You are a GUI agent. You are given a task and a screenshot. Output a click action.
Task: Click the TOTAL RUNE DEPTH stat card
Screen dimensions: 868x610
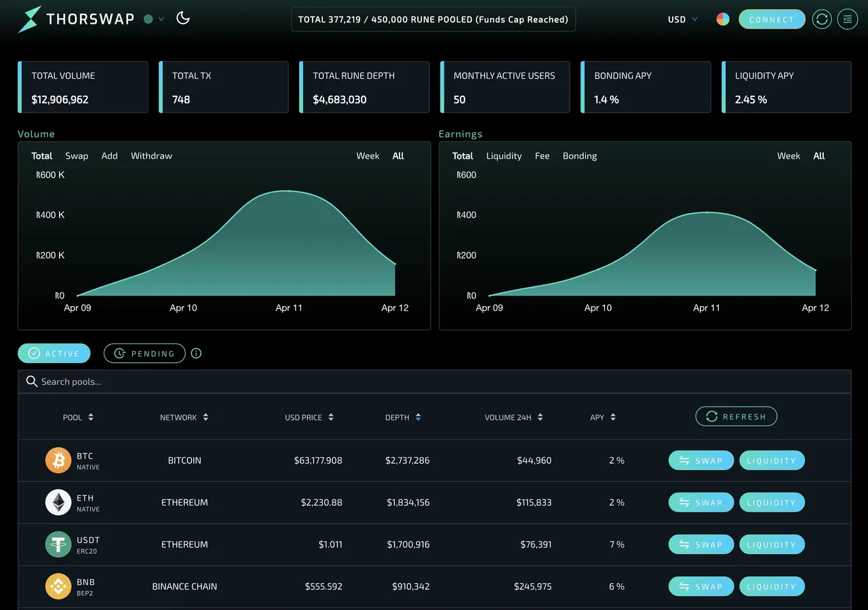pyautogui.click(x=364, y=87)
